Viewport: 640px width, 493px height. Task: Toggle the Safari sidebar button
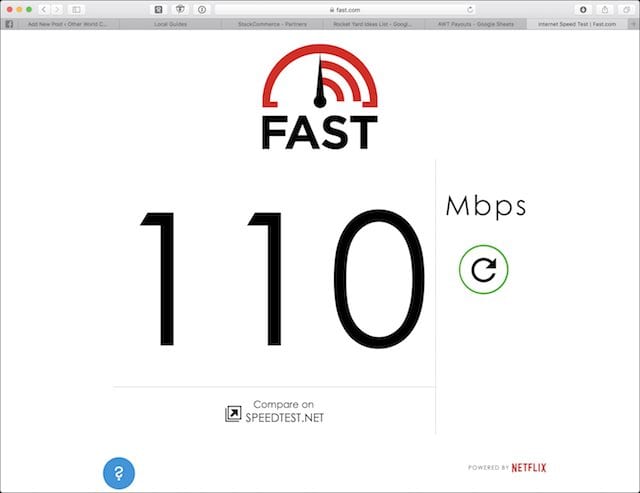click(76, 9)
